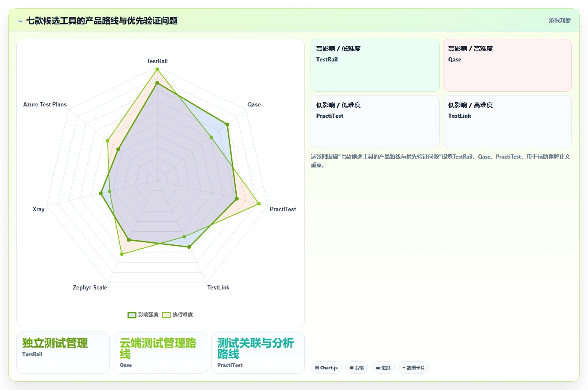588x390 pixels.
Task: Click the PractiTest text under 测试关联与分析路线
Action: click(230, 365)
